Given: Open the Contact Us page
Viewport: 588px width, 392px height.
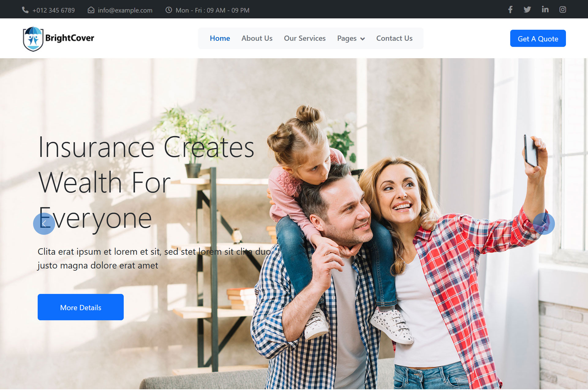Looking at the screenshot, I should click(x=394, y=38).
